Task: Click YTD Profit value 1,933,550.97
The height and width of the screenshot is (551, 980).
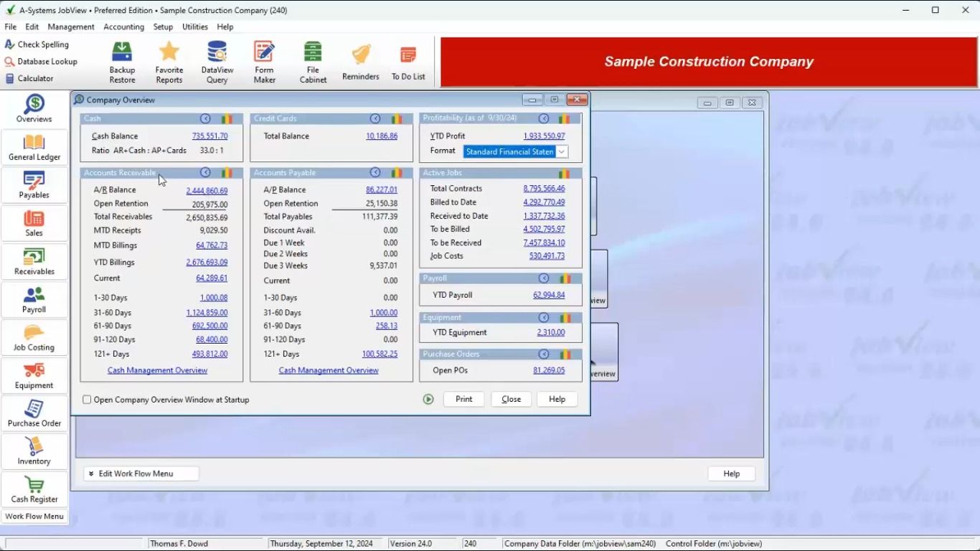Action: (544, 136)
